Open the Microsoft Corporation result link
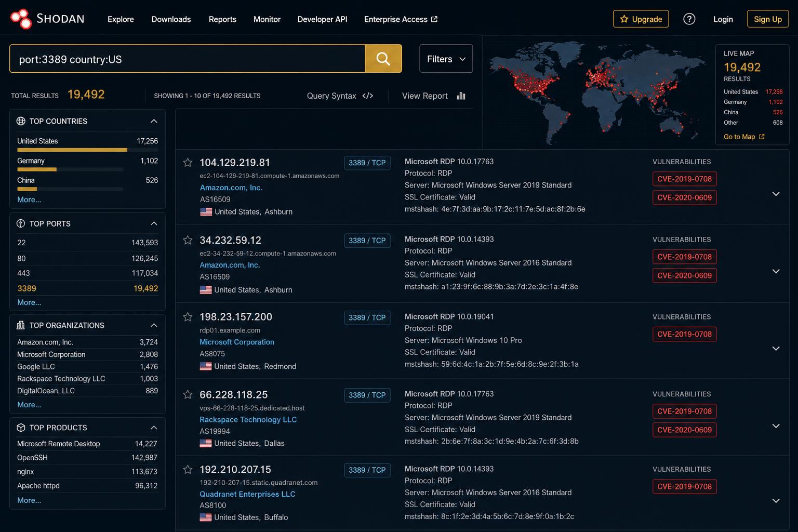 pyautogui.click(x=237, y=342)
